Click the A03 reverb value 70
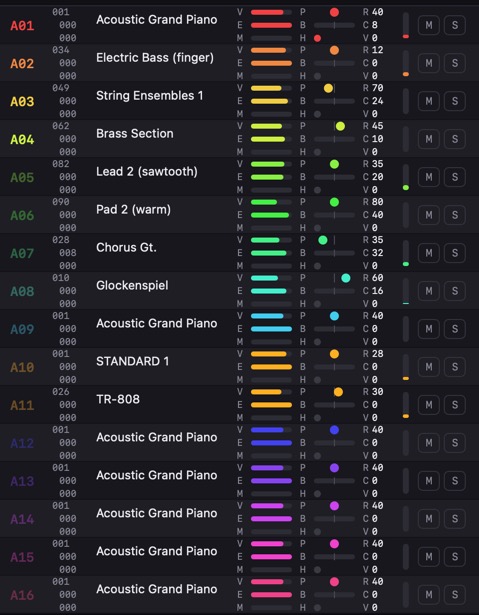479x615 pixels. (377, 88)
